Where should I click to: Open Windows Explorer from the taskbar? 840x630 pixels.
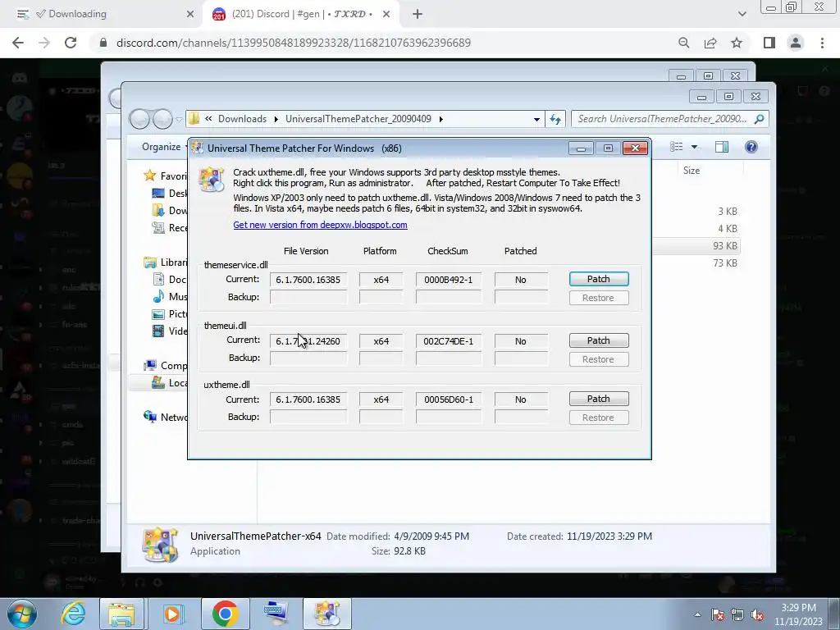[x=121, y=614]
